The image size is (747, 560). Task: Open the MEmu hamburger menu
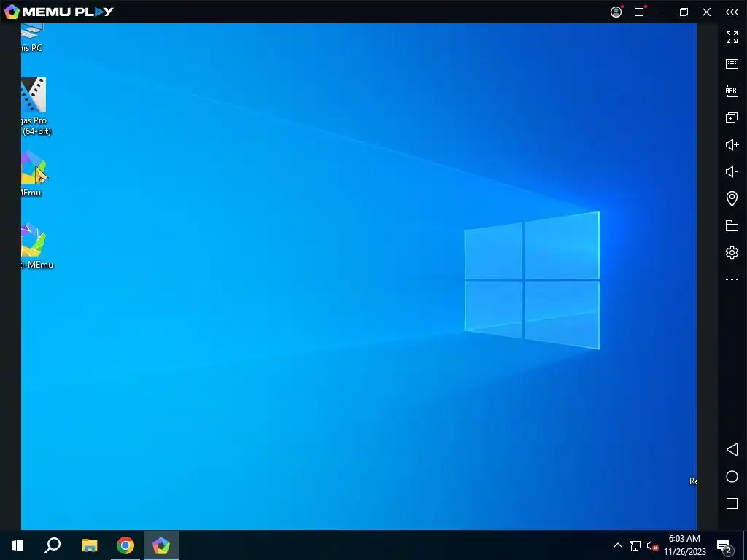point(639,12)
